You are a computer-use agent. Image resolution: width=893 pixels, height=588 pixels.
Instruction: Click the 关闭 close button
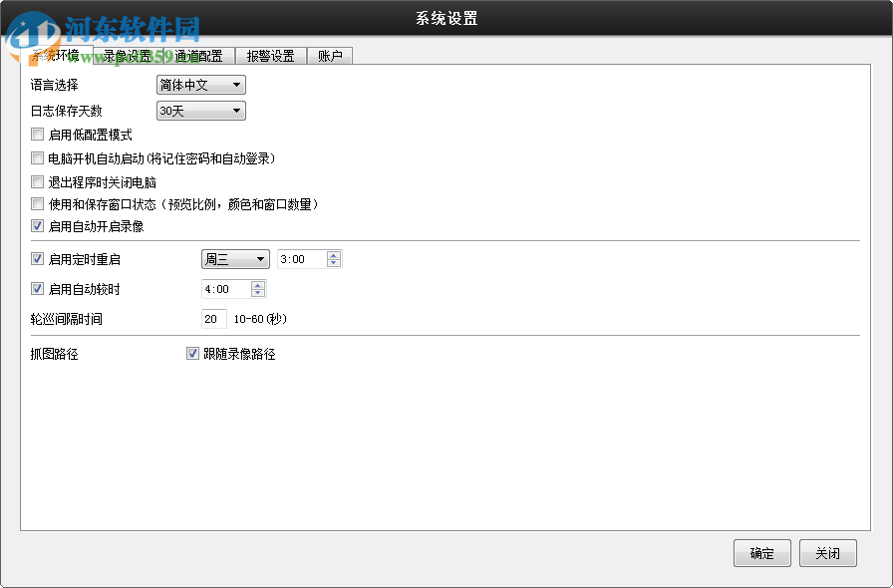[828, 553]
